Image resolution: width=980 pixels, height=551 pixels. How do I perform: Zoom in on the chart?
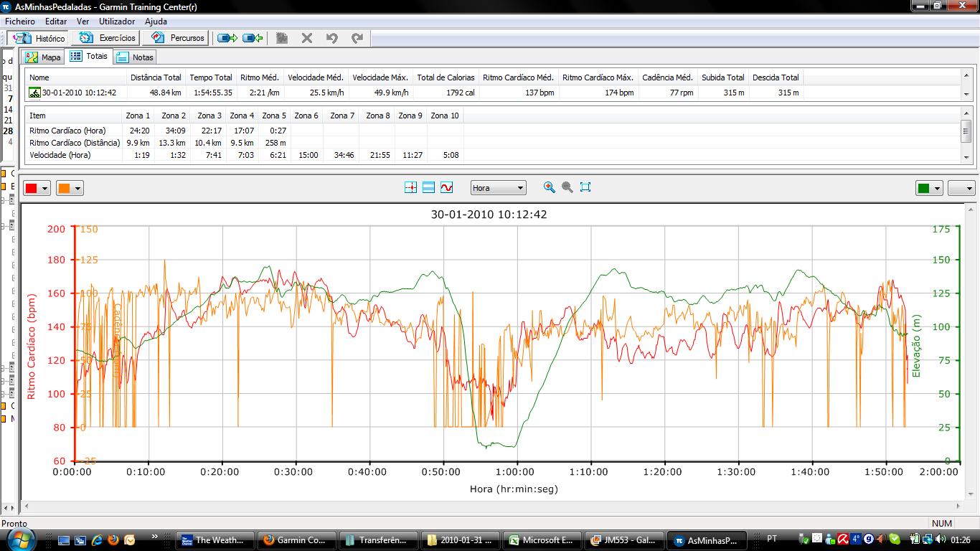[x=550, y=187]
